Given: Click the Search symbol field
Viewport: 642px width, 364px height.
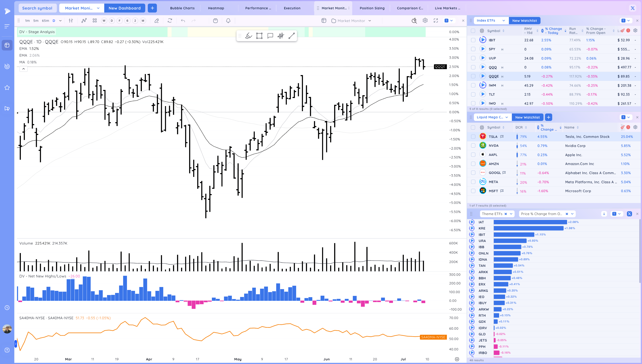Looking at the screenshot, I should coord(37,8).
